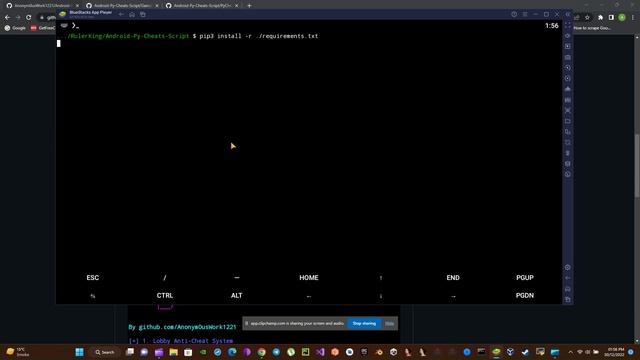Toggle BlueStacks fullscreen mode icon
Viewport: 640px width, 360px height.
(x=568, y=25)
